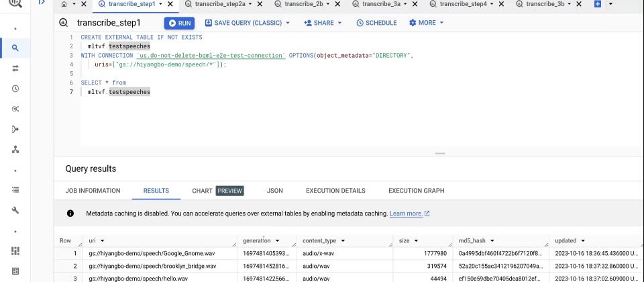Open the wrench settings icon in sidebar

point(15,210)
